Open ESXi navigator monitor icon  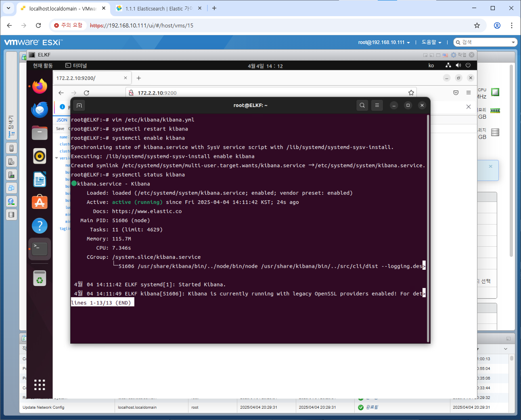[x=12, y=175]
